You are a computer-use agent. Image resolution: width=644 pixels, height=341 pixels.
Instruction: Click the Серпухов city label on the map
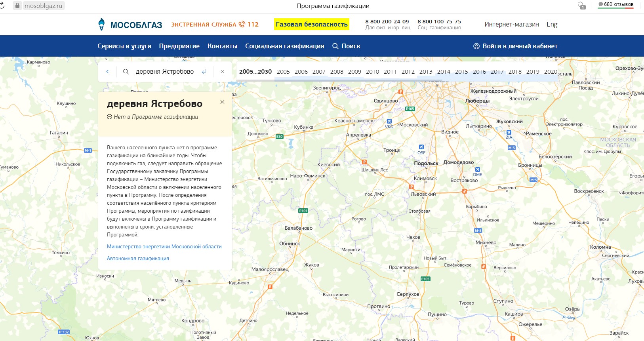(408, 294)
